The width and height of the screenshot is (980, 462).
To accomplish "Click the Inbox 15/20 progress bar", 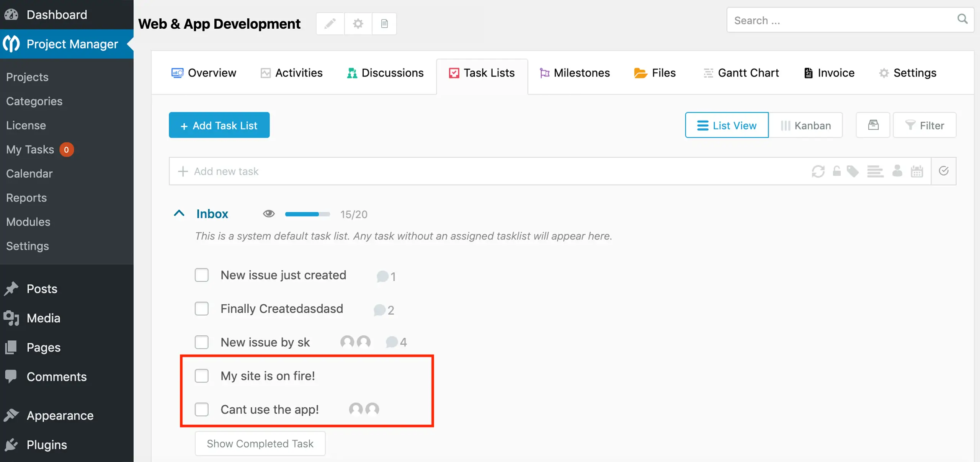I will click(x=307, y=214).
